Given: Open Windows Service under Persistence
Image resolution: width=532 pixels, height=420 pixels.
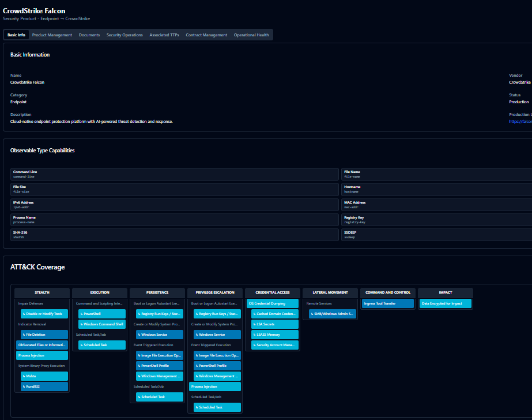Looking at the screenshot, I should tap(160, 335).
